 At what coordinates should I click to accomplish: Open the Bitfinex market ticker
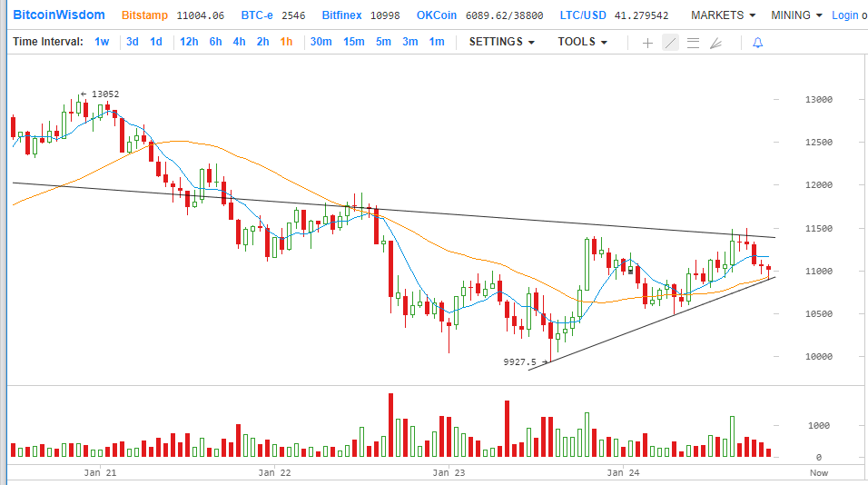[342, 15]
